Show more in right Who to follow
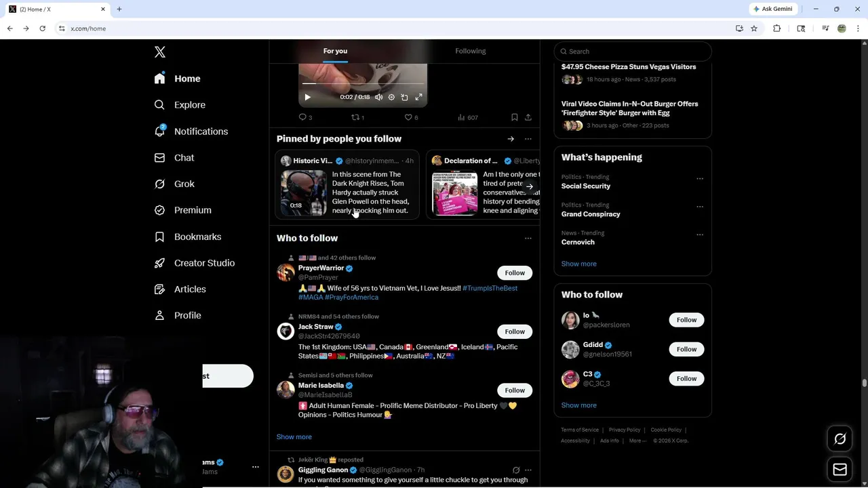The height and width of the screenshot is (488, 868). pyautogui.click(x=579, y=405)
